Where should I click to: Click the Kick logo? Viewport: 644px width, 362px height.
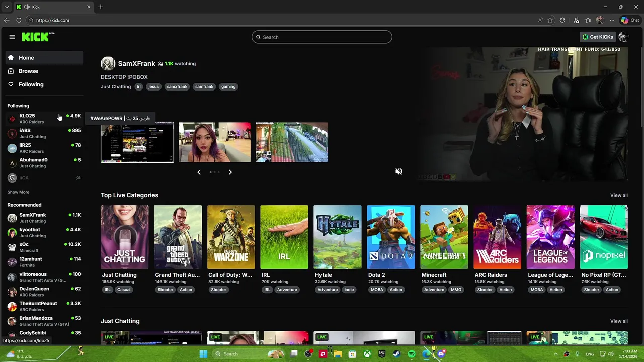click(38, 37)
